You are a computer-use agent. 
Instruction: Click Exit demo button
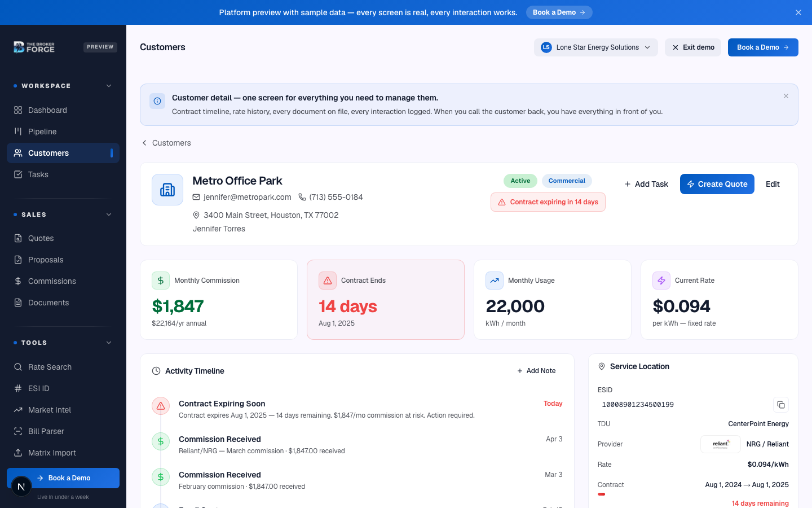tap(692, 47)
